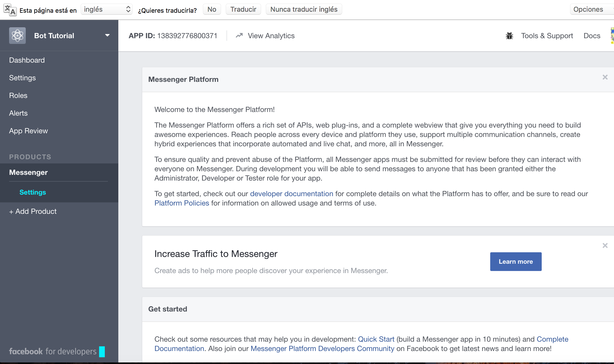Click Traducir to translate the page
The height and width of the screenshot is (364, 614).
[x=242, y=9]
